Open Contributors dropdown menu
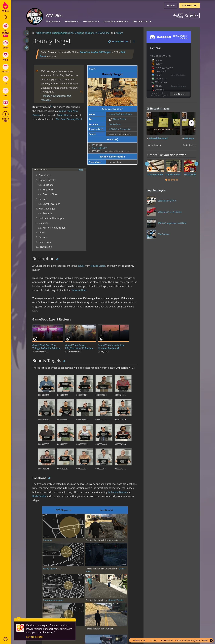This screenshot has height=644, width=215. tap(142, 22)
